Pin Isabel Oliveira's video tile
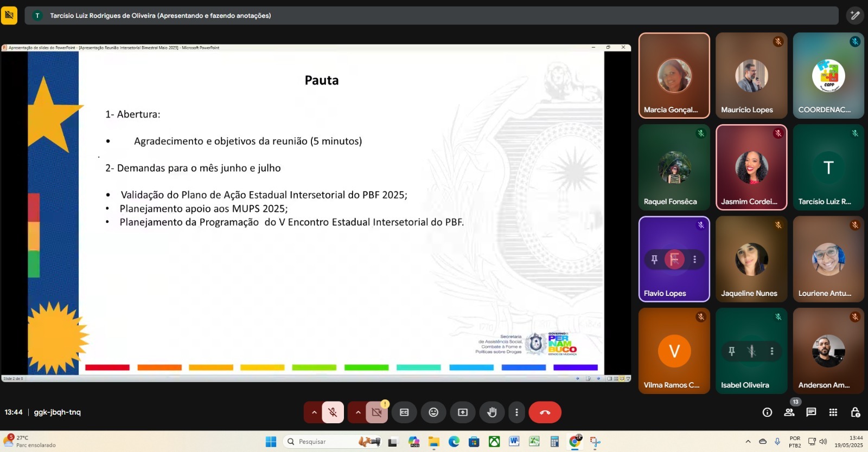The width and height of the screenshot is (868, 452). (x=732, y=351)
